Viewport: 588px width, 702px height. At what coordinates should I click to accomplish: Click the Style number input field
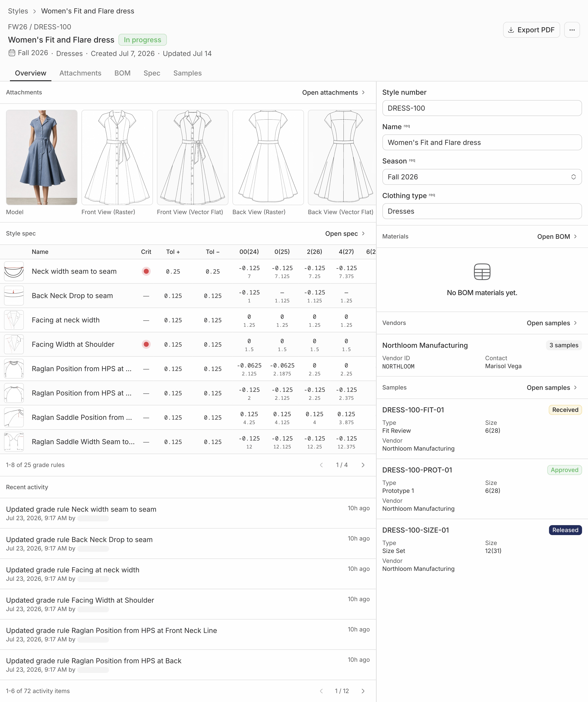click(x=482, y=108)
